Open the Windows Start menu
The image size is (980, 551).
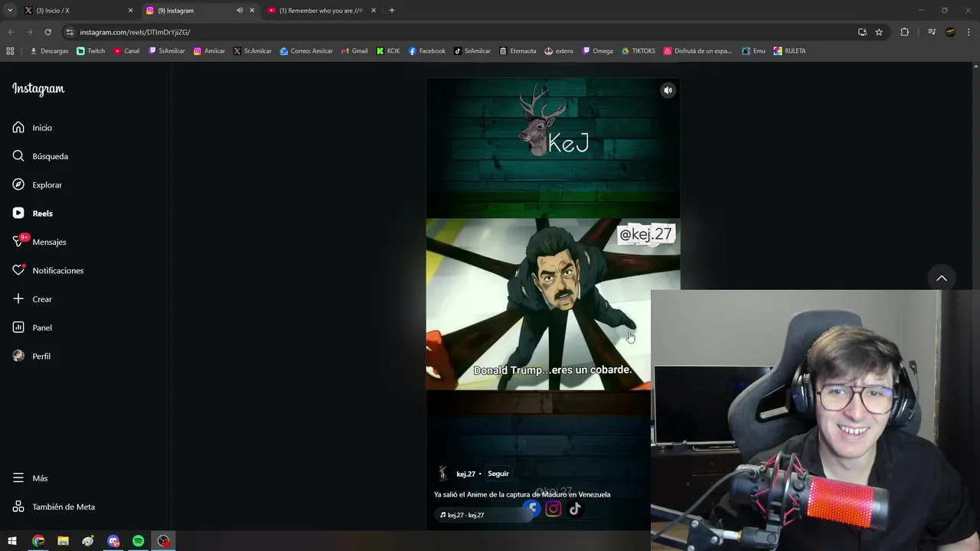[12, 541]
